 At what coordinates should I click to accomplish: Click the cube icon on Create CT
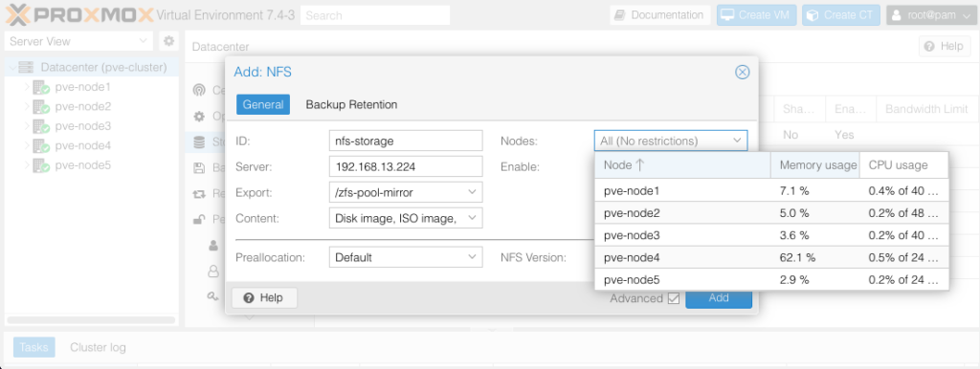click(x=813, y=15)
